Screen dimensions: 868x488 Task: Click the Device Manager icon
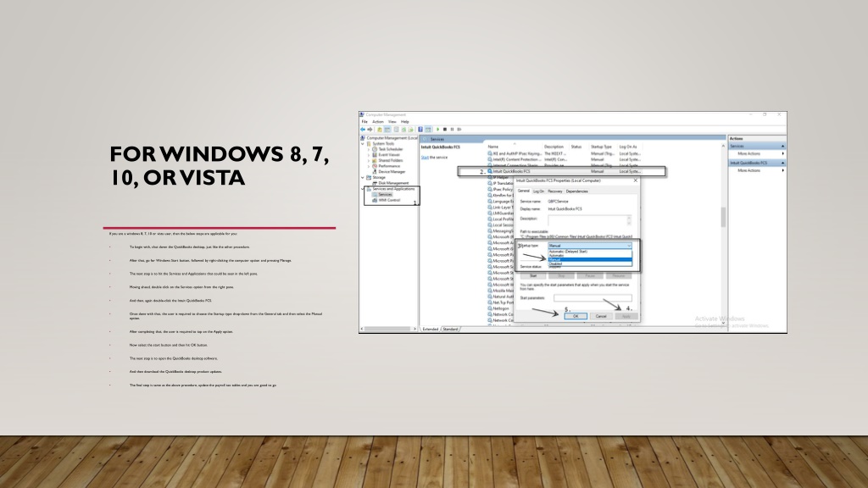click(x=375, y=171)
